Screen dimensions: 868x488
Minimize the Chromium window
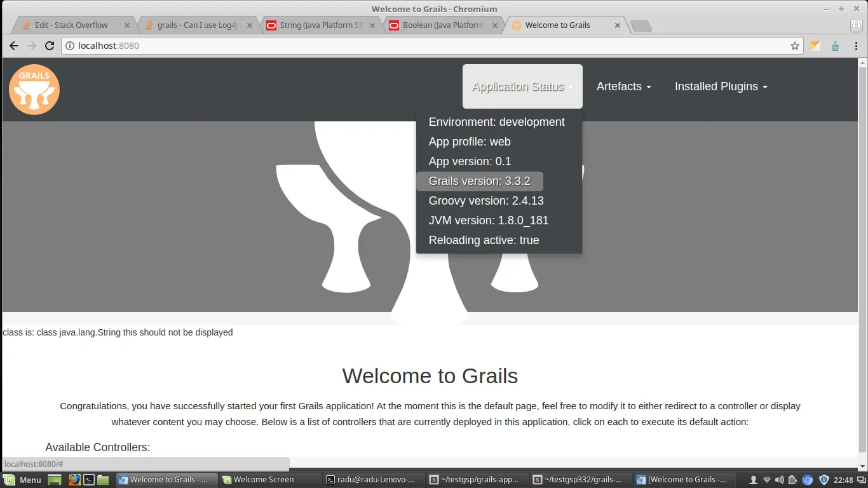(x=826, y=9)
